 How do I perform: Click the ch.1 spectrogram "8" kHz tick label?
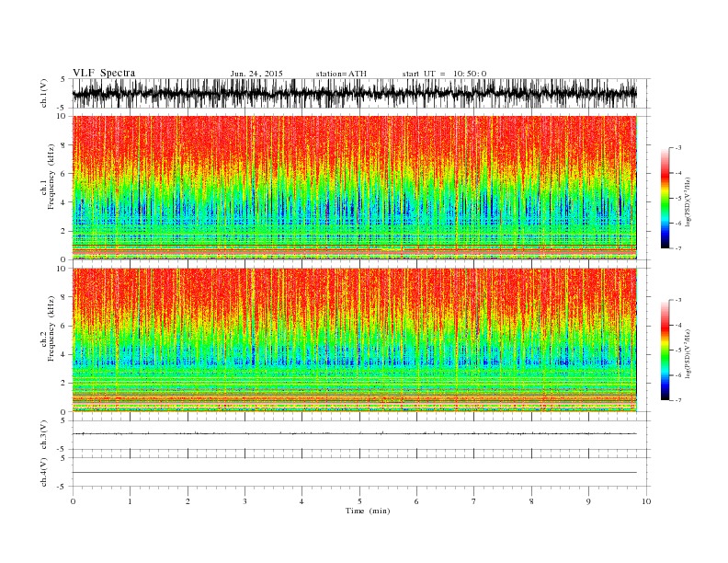(63, 145)
